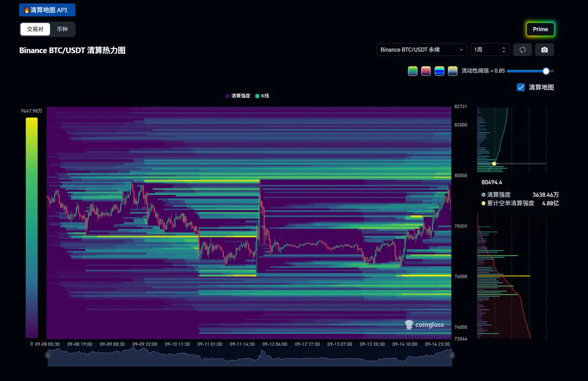Click the yellow marker dot on the cumulative line
The image size is (588, 381).
[494, 164]
